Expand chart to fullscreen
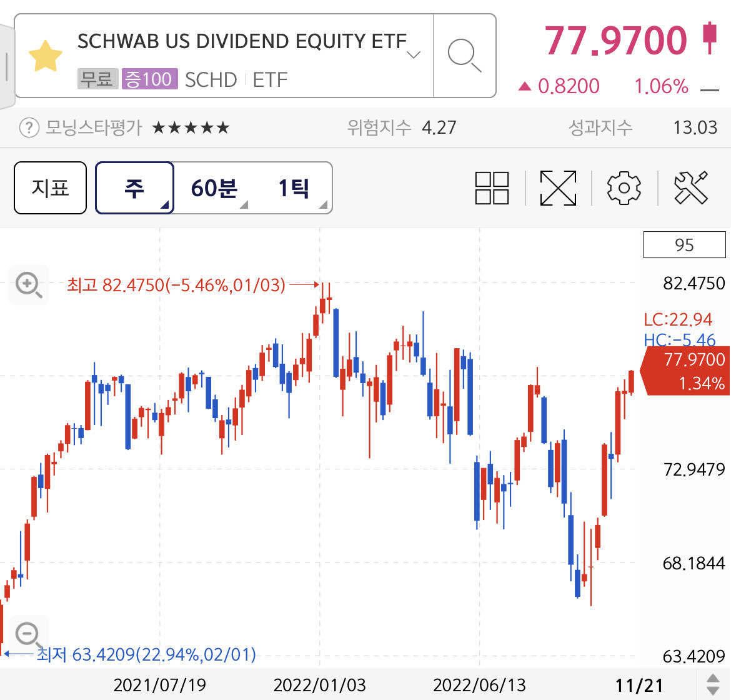 tap(558, 187)
